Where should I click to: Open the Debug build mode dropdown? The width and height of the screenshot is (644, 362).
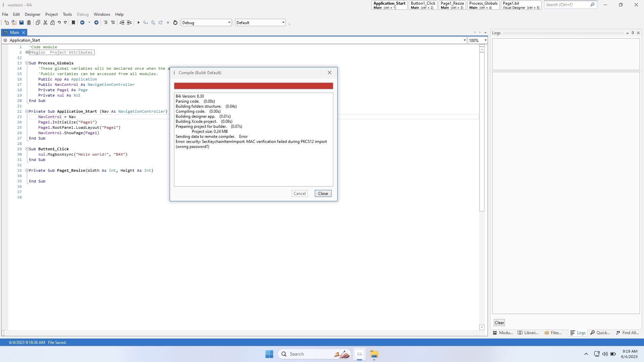206,22
